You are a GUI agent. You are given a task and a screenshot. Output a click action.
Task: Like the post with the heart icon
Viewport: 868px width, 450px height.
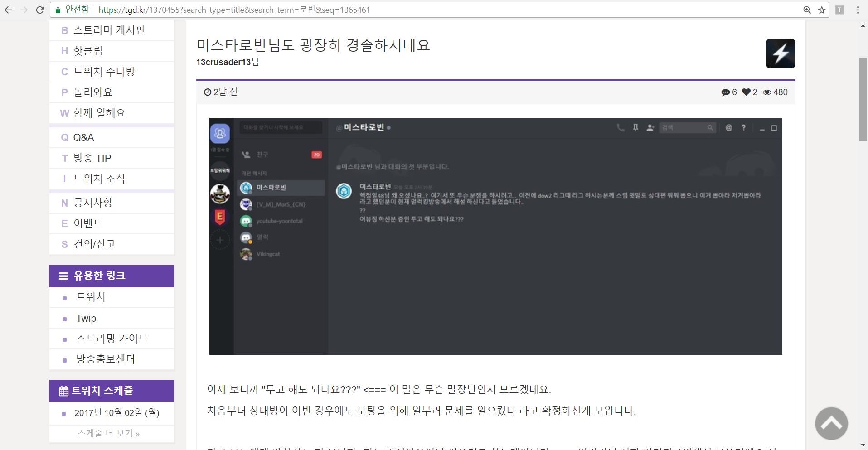746,92
